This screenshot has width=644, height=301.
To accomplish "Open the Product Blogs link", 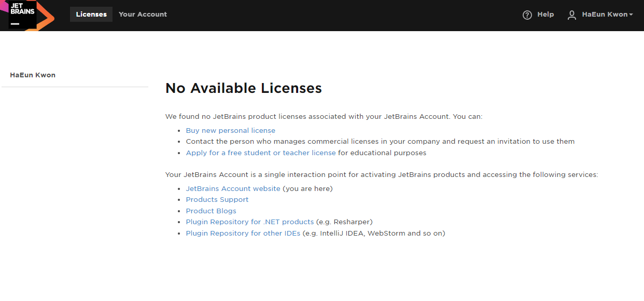I will point(211,211).
